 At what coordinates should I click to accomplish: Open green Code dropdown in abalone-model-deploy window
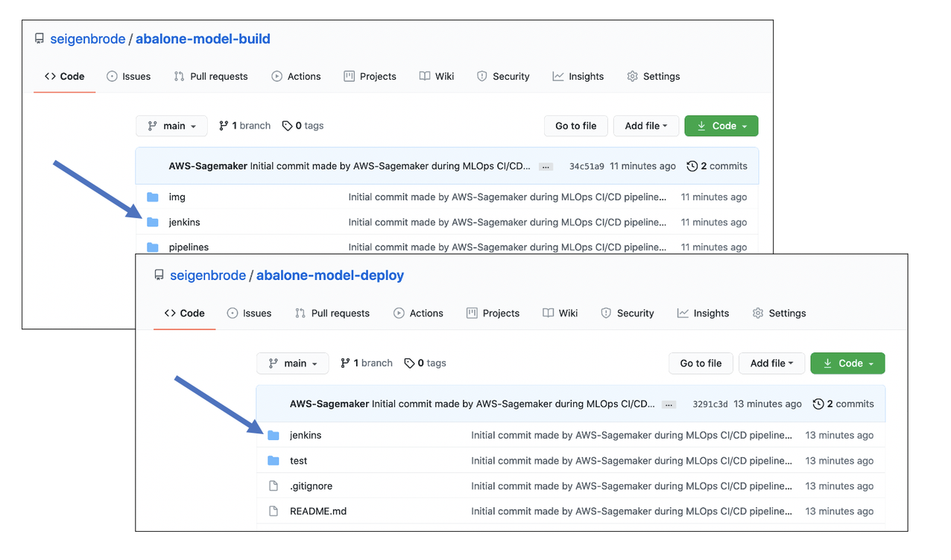(x=847, y=363)
